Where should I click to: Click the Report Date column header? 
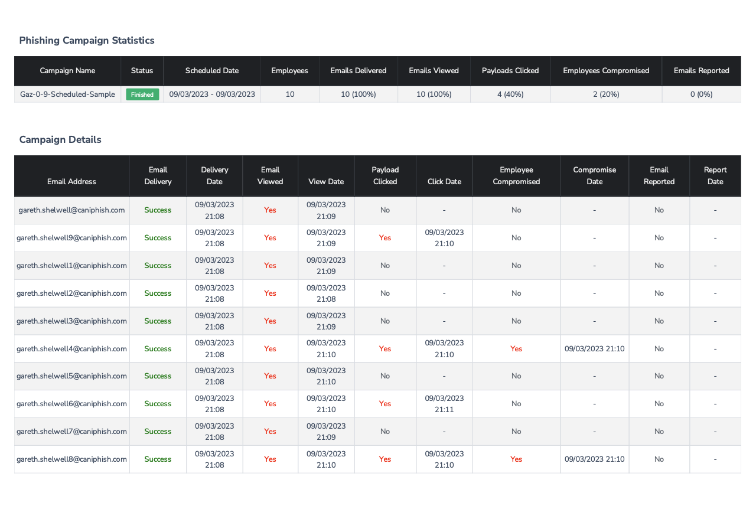(x=715, y=176)
